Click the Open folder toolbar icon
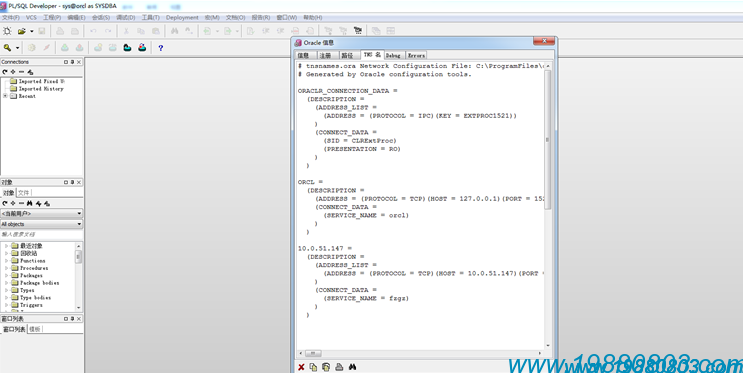 point(21,31)
